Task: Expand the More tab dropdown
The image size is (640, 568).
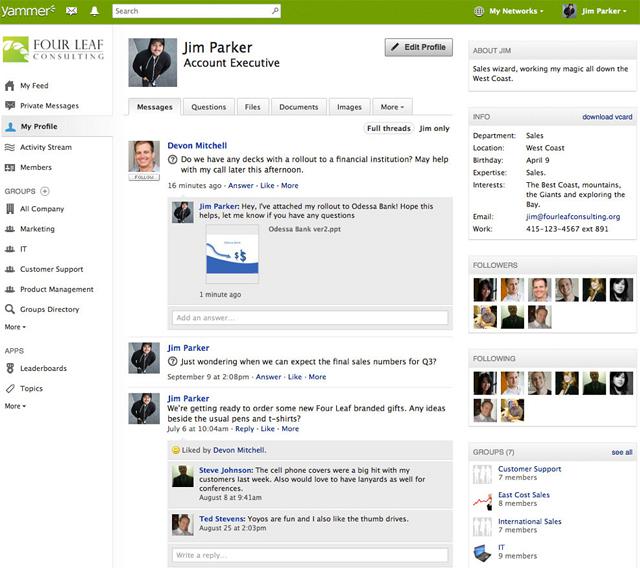Action: coord(391,107)
